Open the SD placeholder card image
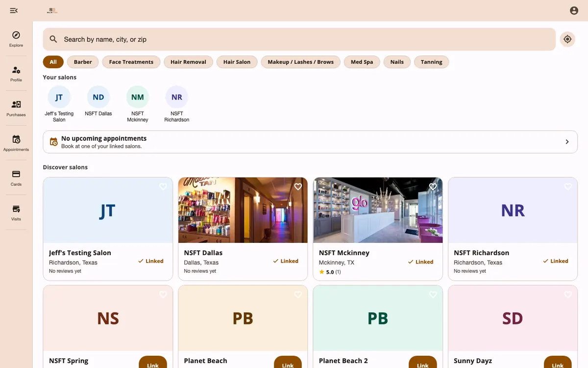The width and height of the screenshot is (588, 368). (x=513, y=318)
